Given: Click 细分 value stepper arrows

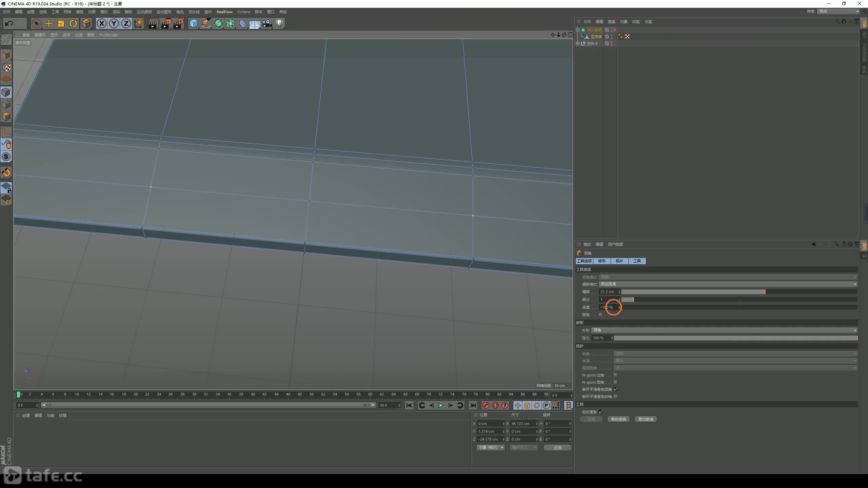Looking at the screenshot, I should click(x=619, y=300).
